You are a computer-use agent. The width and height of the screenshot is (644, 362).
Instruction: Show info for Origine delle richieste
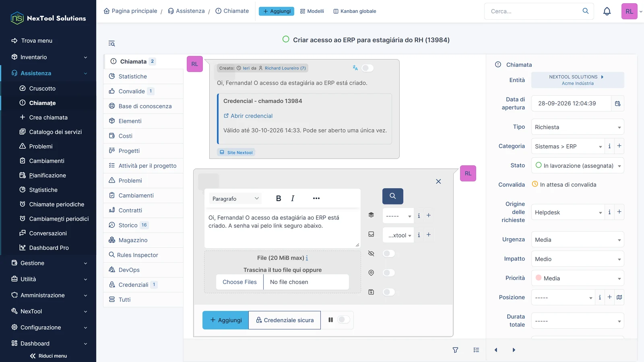609,212
